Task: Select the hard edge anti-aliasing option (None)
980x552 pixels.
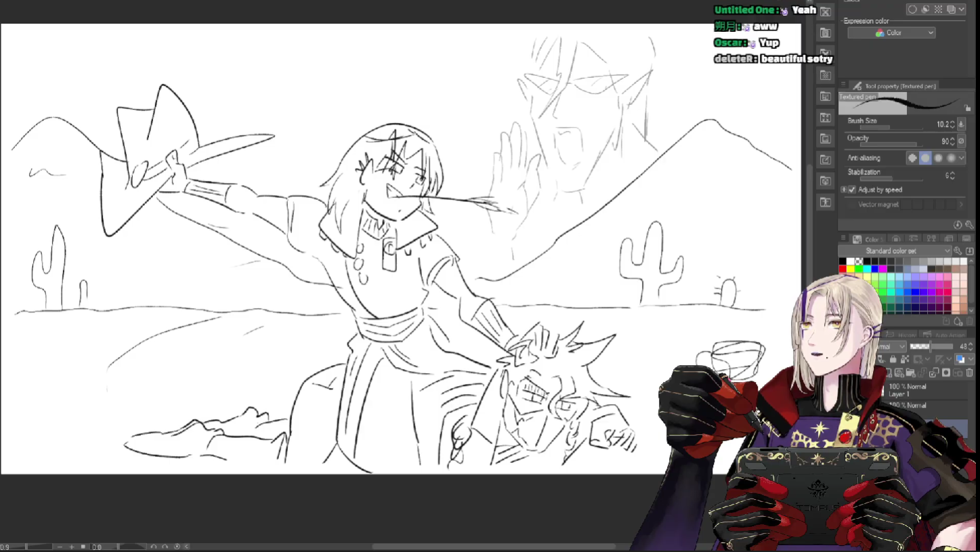Action: tap(912, 158)
